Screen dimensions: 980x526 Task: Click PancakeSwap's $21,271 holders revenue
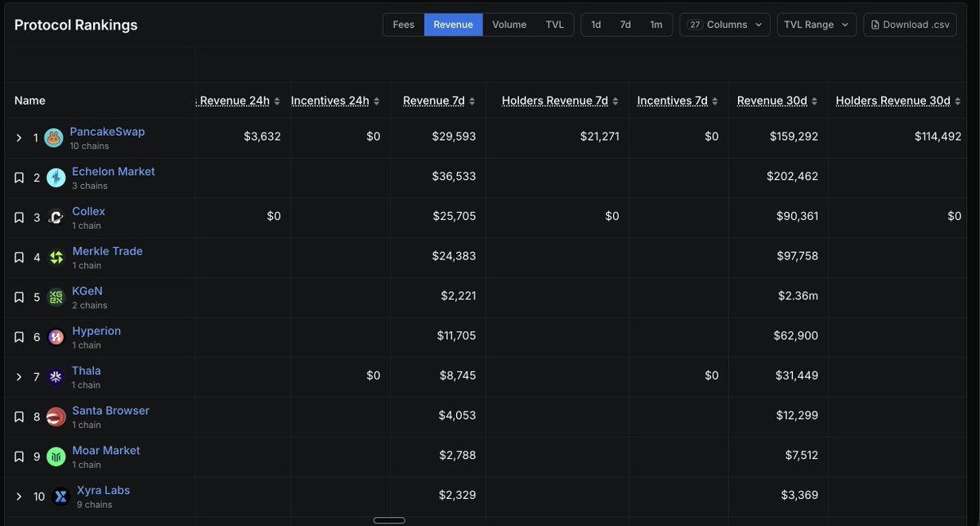(x=599, y=137)
